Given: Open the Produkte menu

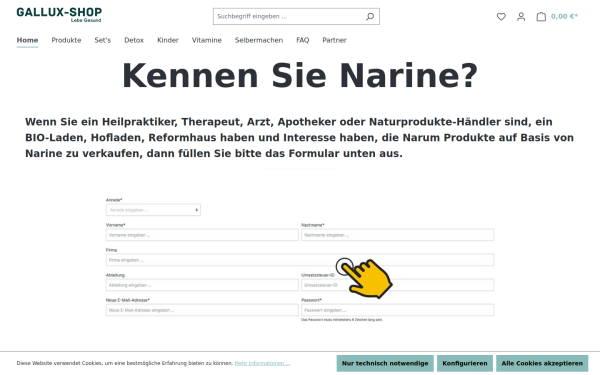Looking at the screenshot, I should coord(66,40).
